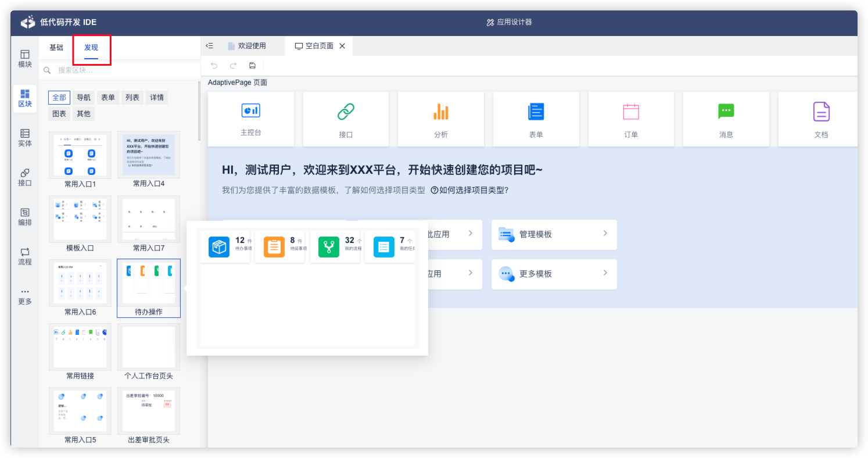Open the 模块 sidebar panel
868x458 pixels.
point(25,59)
